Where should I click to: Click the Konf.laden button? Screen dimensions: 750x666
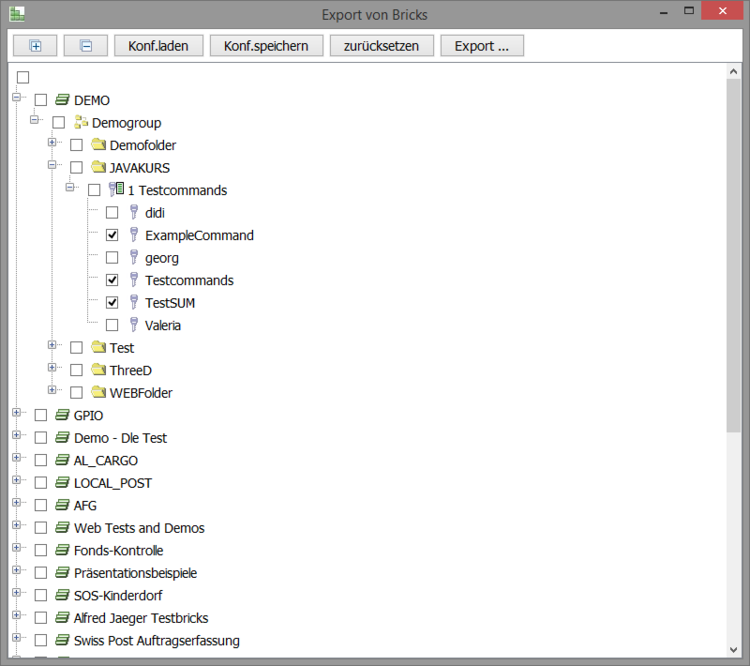159,46
